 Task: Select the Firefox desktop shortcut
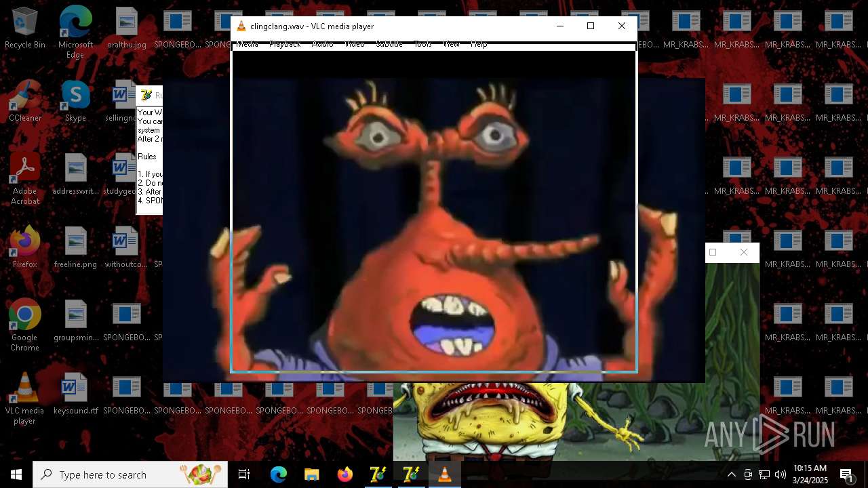25,248
